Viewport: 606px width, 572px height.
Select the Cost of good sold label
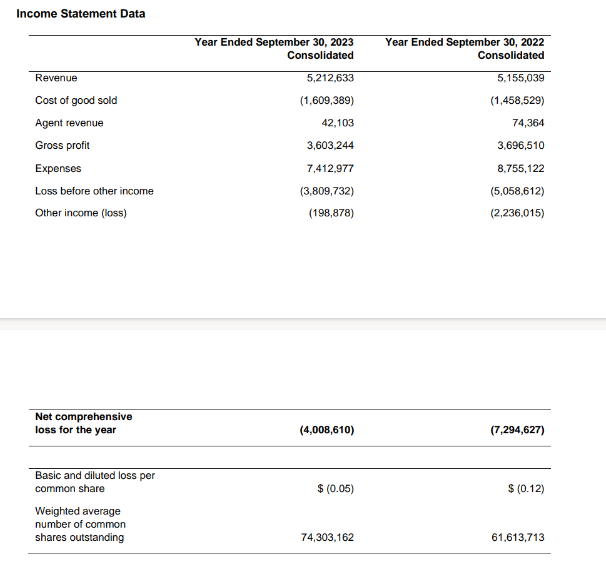[x=76, y=100]
